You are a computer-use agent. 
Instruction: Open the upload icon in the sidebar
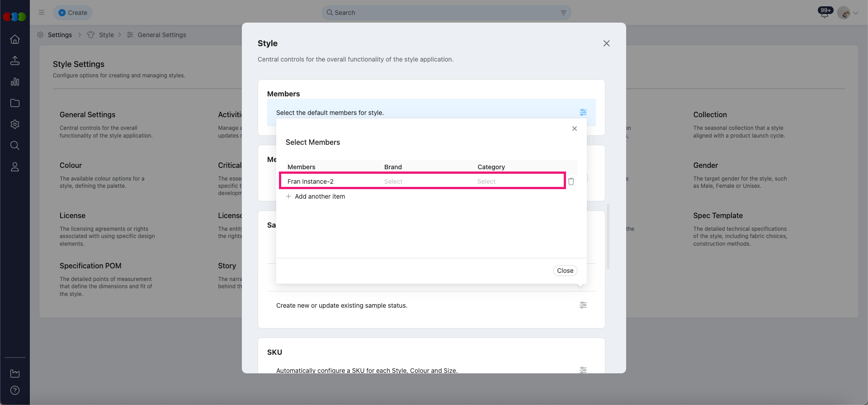point(15,61)
